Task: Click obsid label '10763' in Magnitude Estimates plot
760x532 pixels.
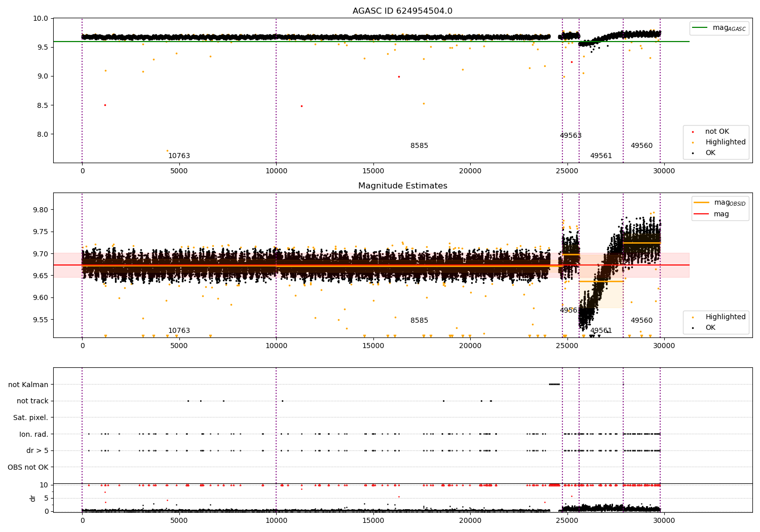Action: tap(179, 331)
